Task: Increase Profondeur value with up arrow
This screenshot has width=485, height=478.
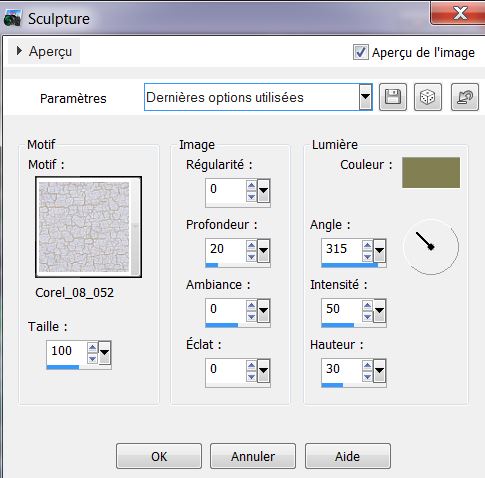Action: 251,245
